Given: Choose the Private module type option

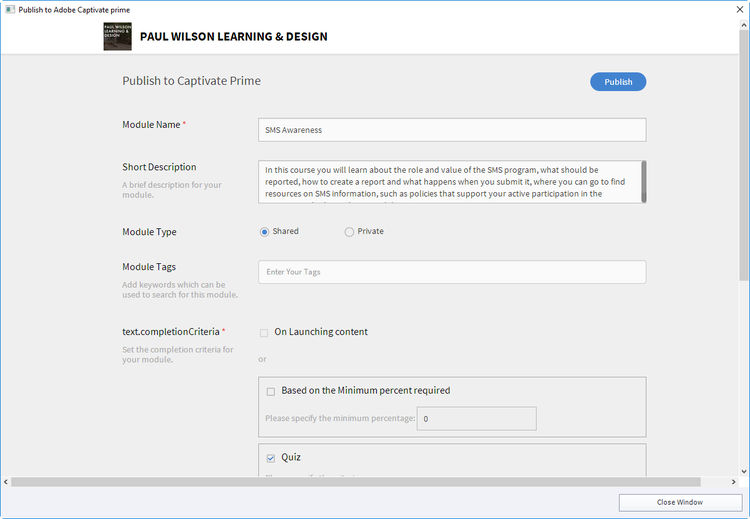Looking at the screenshot, I should coord(349,232).
